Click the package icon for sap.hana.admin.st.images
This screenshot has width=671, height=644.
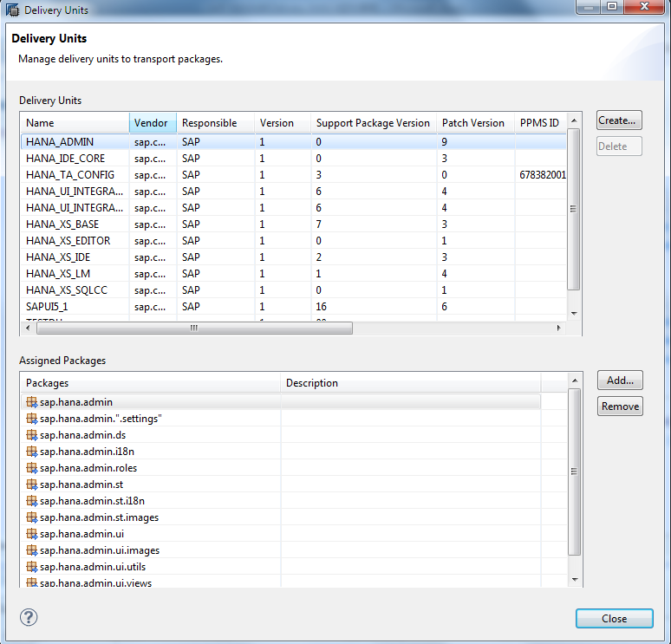point(32,517)
